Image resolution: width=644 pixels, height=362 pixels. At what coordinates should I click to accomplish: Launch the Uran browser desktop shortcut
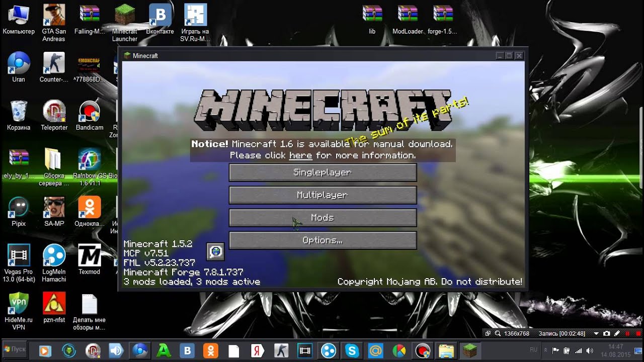(19, 68)
